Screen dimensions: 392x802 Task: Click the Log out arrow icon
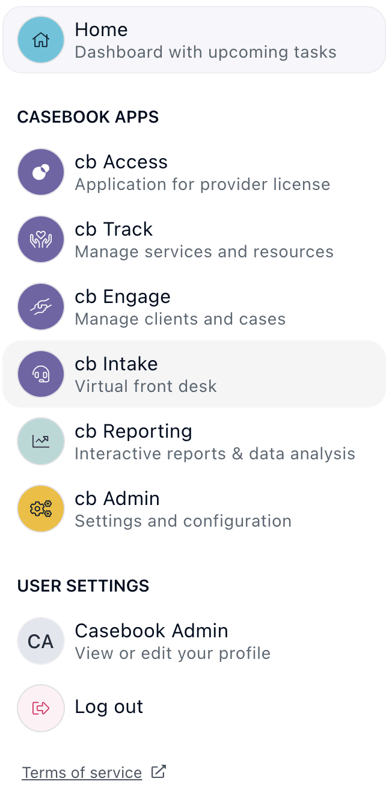(40, 708)
